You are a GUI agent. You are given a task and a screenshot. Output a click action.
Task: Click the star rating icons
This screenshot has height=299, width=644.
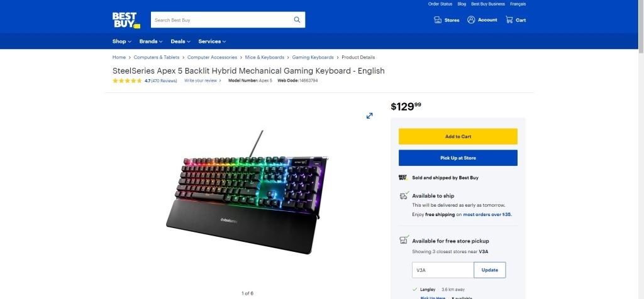(x=127, y=81)
